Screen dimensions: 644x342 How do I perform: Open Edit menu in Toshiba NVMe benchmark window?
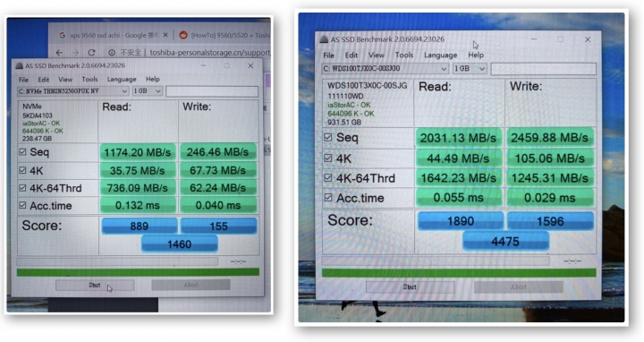[43, 80]
